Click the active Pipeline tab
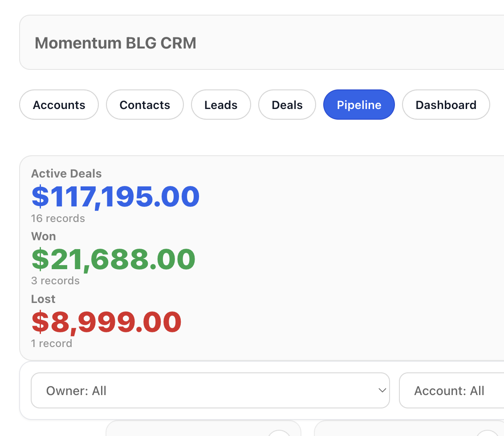The image size is (504, 436). click(359, 105)
